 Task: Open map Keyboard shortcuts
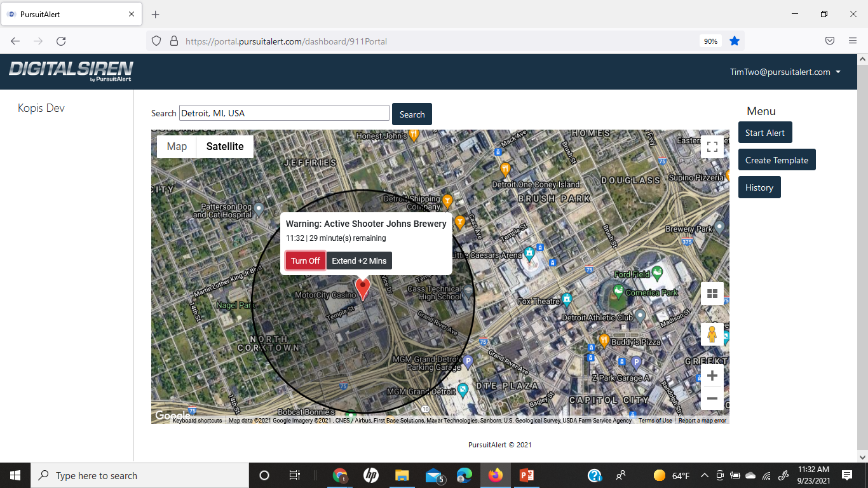coord(197,421)
